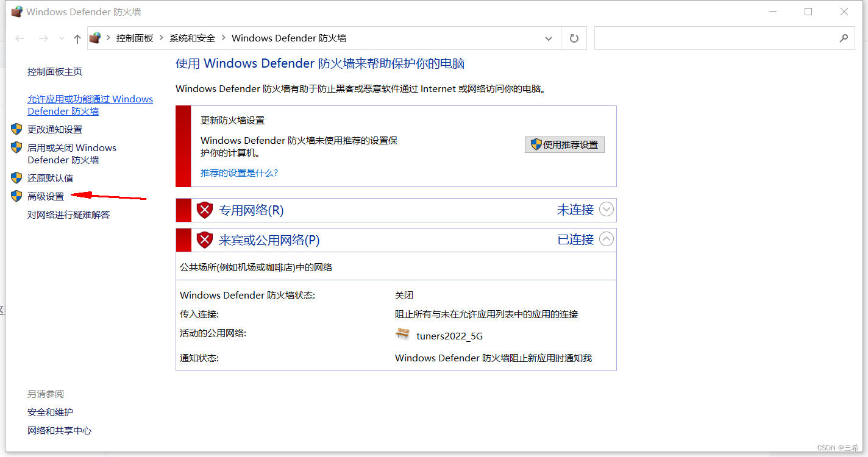Click the red shield icon beside 专用网络(R)
868x457 pixels.
(x=205, y=210)
